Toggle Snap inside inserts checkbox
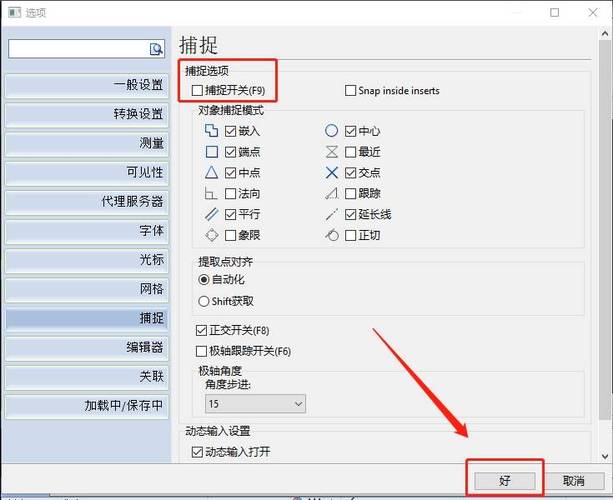 click(x=350, y=91)
